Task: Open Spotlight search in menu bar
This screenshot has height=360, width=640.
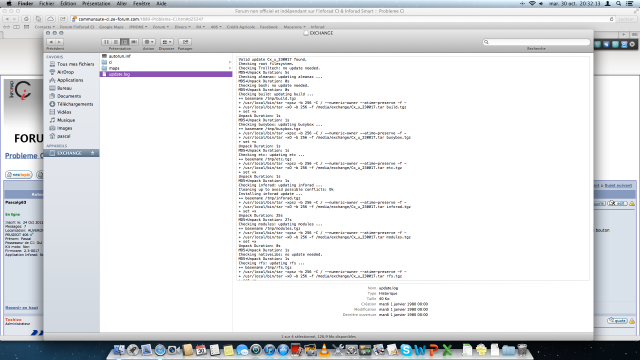Action: (x=619, y=4)
